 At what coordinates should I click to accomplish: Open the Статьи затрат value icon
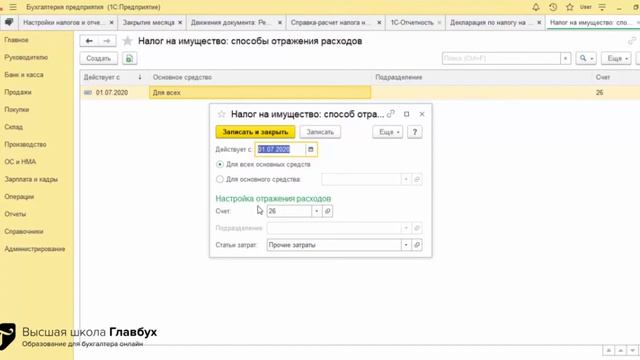[417, 245]
